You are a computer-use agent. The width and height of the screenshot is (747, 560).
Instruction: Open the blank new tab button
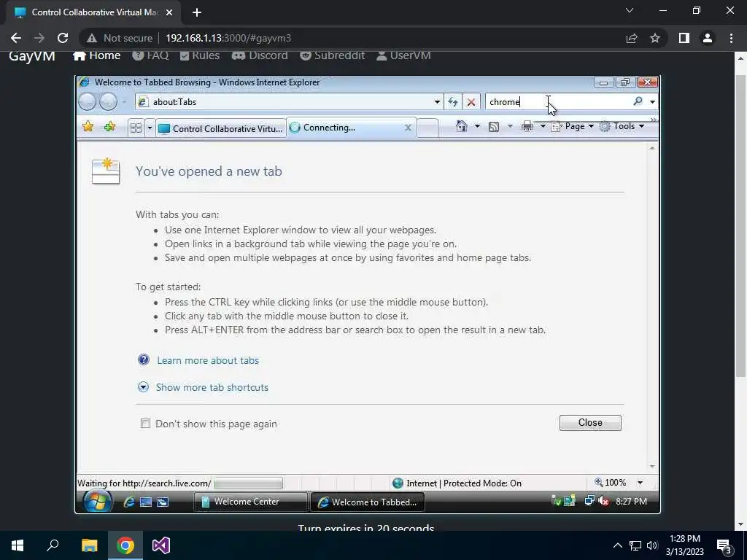[x=427, y=128]
